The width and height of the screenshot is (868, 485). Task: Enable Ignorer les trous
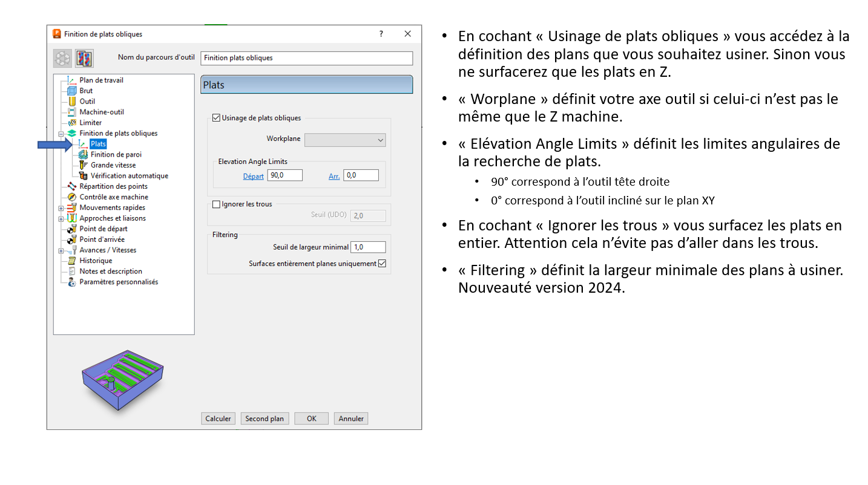tap(217, 204)
